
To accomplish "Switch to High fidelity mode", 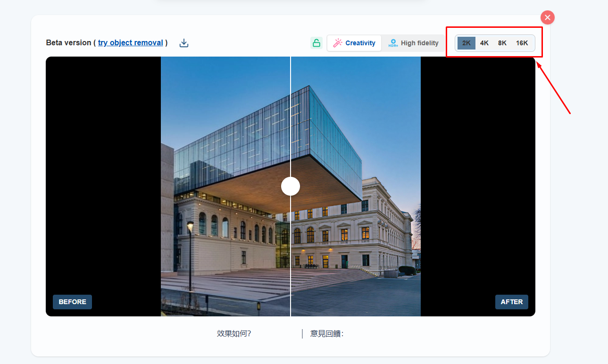I will pyautogui.click(x=413, y=43).
